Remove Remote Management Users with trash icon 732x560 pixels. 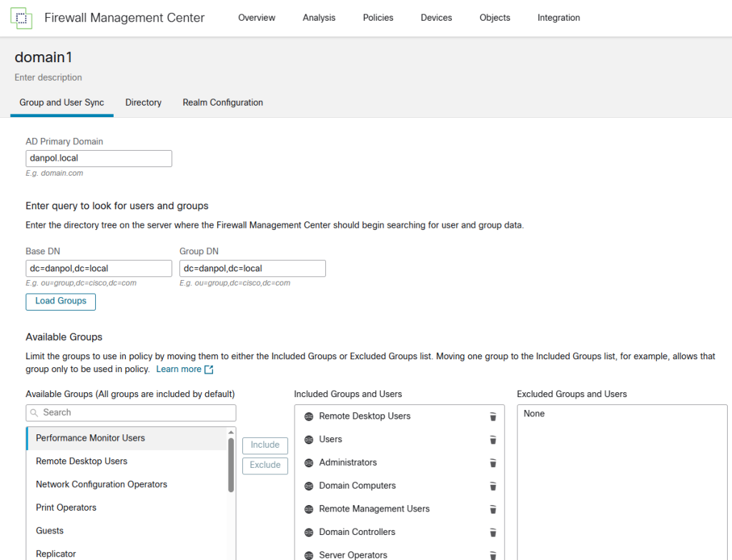[493, 509]
